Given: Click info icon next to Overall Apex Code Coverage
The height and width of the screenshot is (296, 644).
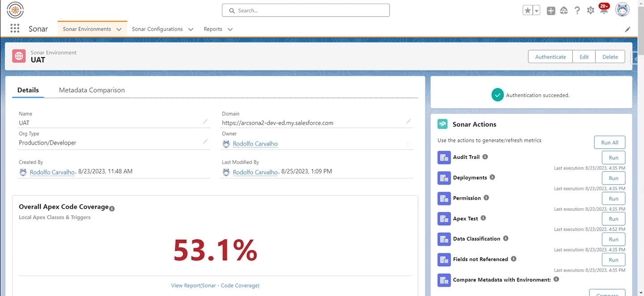Looking at the screenshot, I should tap(112, 209).
